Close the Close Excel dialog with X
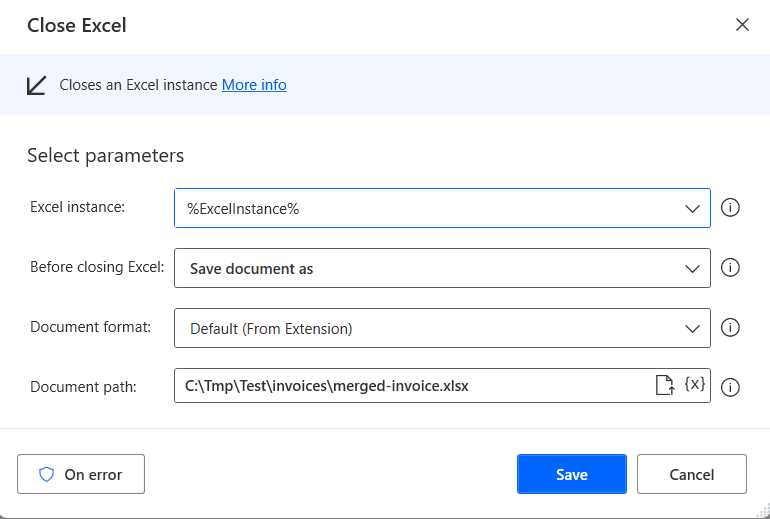The image size is (770, 519). coord(742,25)
